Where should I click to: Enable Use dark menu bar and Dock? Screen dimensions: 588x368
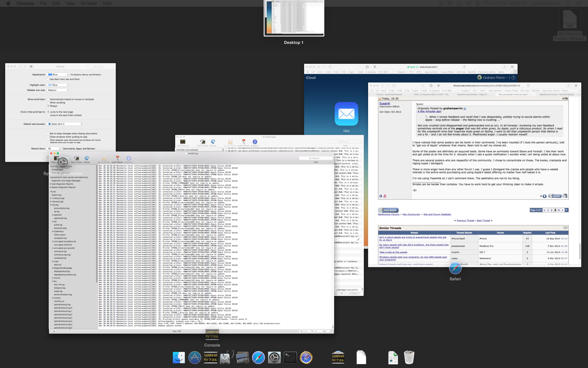(x=48, y=79)
